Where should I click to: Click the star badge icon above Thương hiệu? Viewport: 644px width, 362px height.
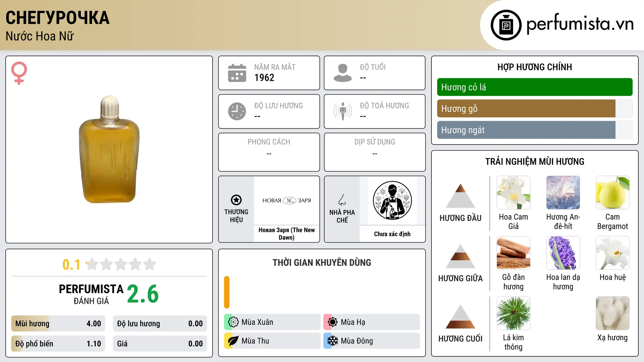(236, 200)
